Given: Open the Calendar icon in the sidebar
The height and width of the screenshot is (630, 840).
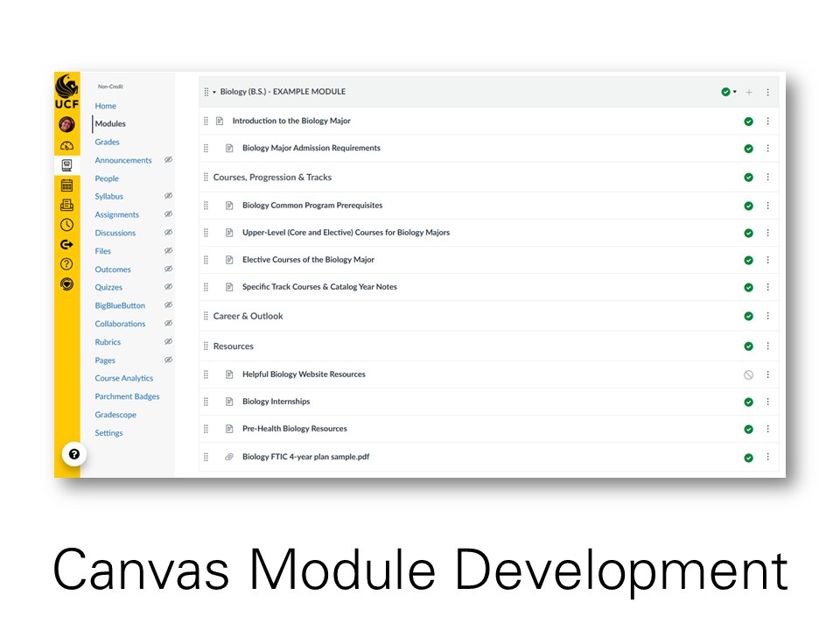Looking at the screenshot, I should click(67, 185).
